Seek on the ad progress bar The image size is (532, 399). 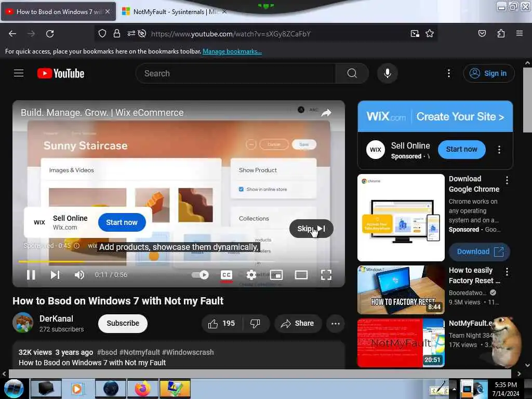(x=179, y=262)
